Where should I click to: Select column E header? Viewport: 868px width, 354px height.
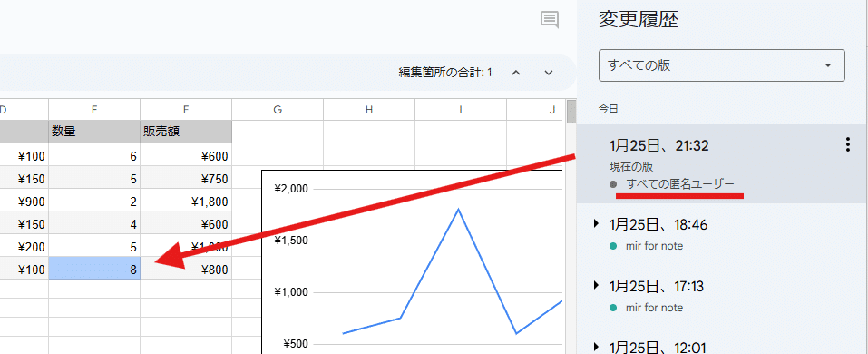coord(94,110)
